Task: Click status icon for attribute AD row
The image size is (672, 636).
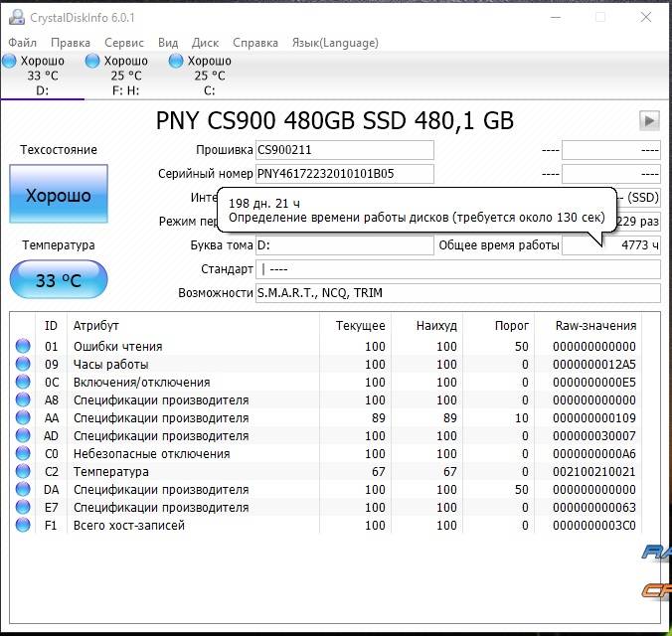Action: point(23,435)
